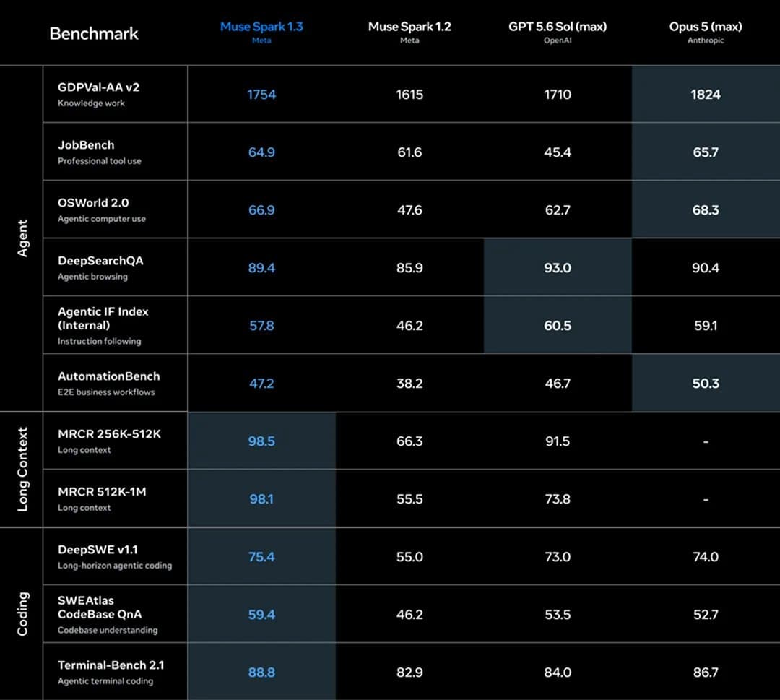Click the highlighted 1824 score cell
Screen dimensions: 780x700
706,94
